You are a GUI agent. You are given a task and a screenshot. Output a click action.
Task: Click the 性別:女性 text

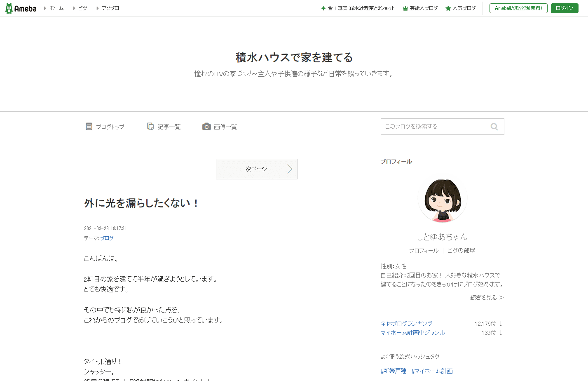click(394, 266)
